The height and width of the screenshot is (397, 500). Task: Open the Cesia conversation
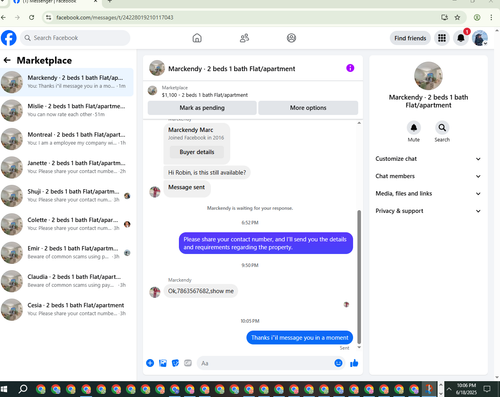point(67,309)
